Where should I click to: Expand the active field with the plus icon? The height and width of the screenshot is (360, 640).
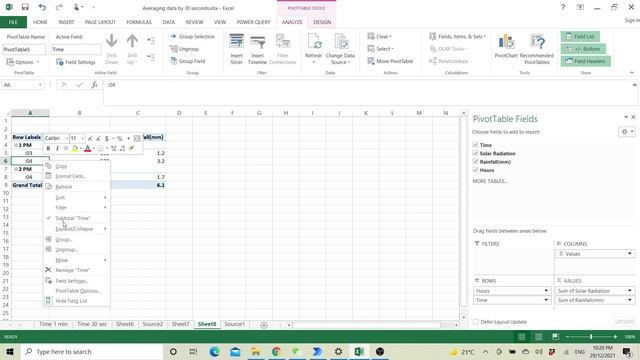coord(151,41)
